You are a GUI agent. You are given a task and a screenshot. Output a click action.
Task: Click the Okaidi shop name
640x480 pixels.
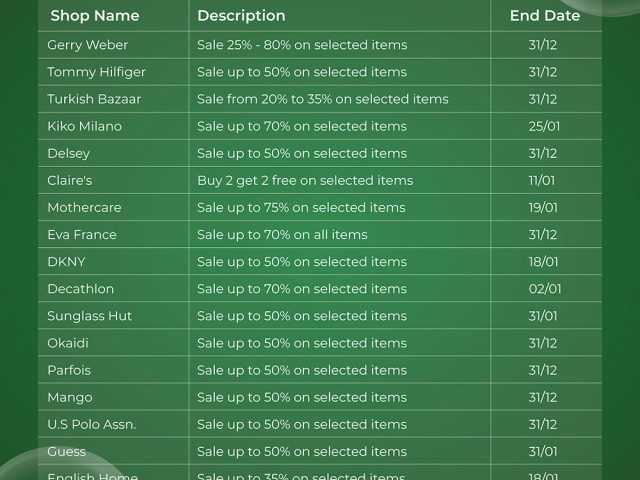click(x=68, y=342)
